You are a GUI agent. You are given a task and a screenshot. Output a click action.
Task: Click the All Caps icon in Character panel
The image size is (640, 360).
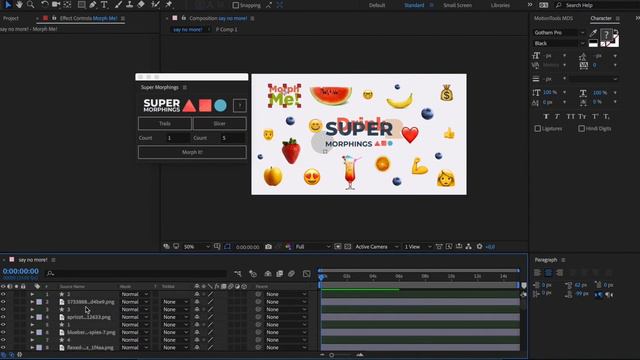[570, 117]
